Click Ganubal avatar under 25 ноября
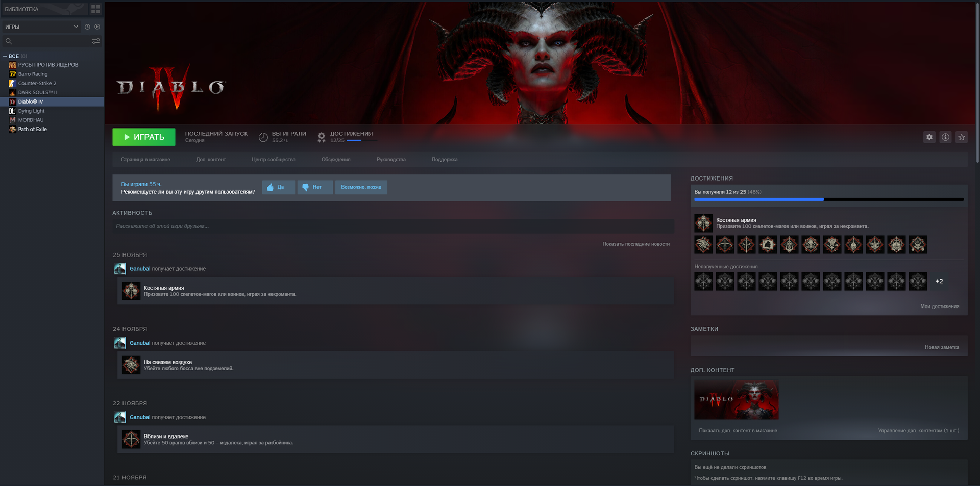Screen dimensions: 980x486 [x=120, y=269]
